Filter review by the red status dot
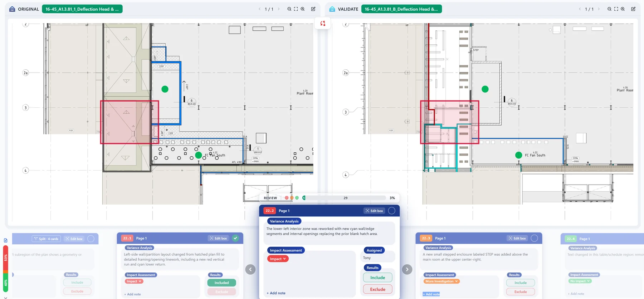The width and height of the screenshot is (644, 299). [287, 198]
